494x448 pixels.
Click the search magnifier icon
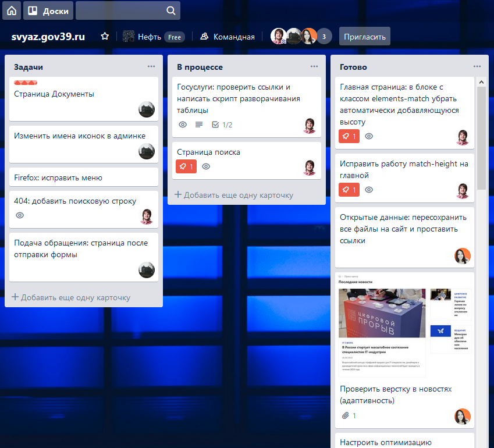[x=170, y=10]
